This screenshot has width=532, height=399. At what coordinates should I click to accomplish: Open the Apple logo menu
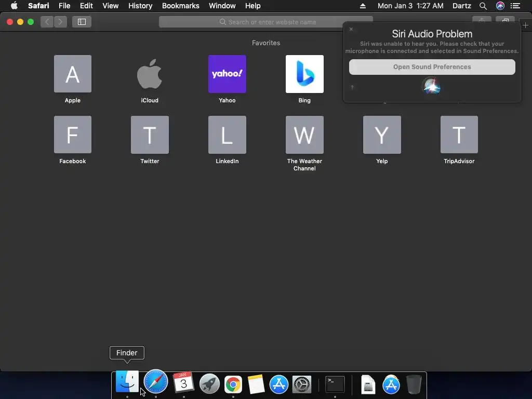[14, 6]
